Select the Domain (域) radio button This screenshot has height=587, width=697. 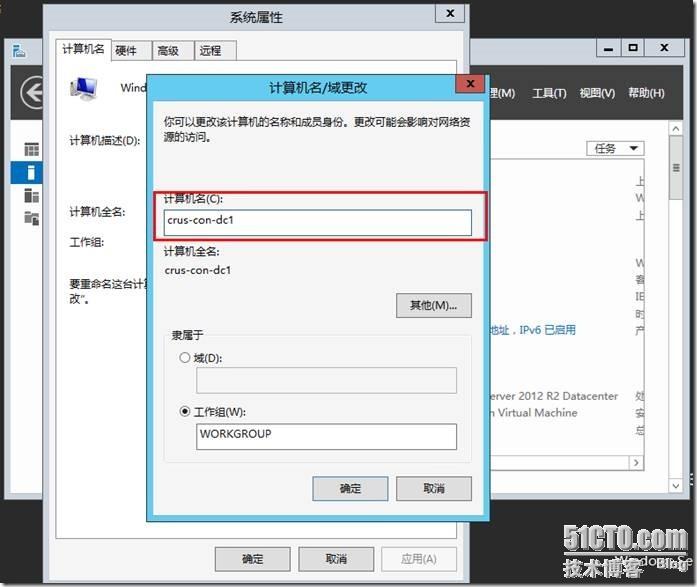click(184, 358)
